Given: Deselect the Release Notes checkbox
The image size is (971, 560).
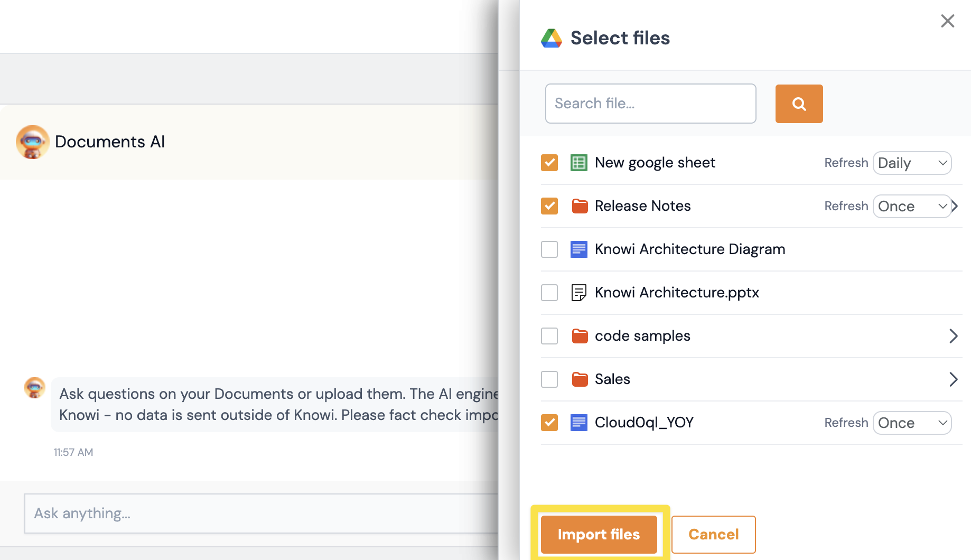Looking at the screenshot, I should click(549, 206).
